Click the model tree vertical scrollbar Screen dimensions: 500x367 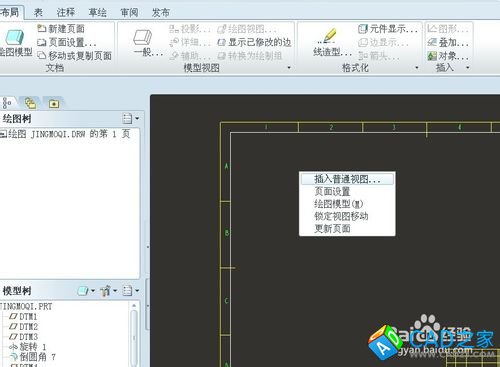tap(134, 338)
